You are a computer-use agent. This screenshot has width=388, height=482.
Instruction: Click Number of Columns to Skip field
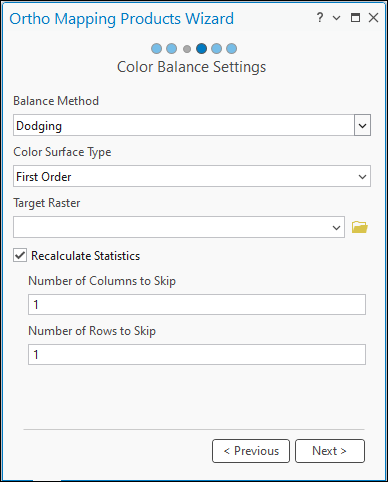[x=197, y=304]
